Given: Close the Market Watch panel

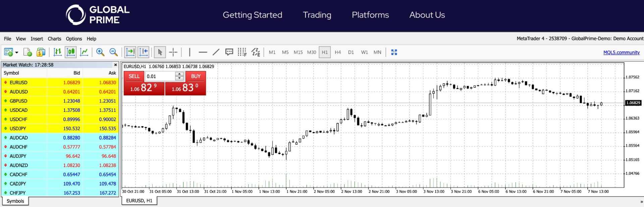Looking at the screenshot, I should 115,65.
